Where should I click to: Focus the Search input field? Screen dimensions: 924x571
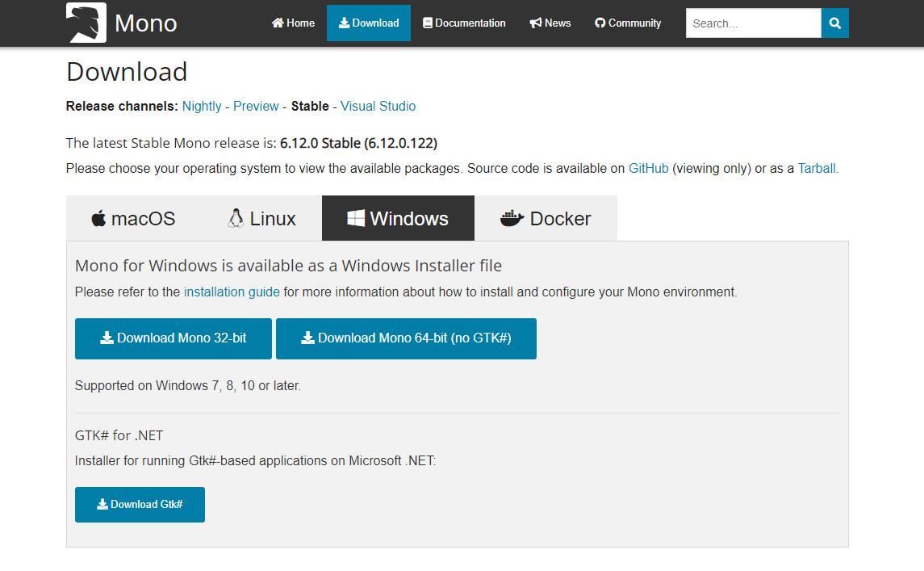tap(753, 23)
